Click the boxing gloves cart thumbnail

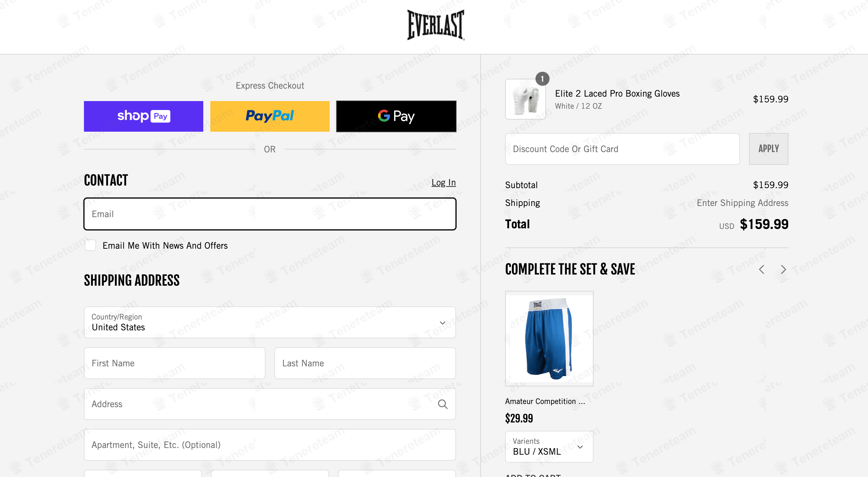point(525,99)
